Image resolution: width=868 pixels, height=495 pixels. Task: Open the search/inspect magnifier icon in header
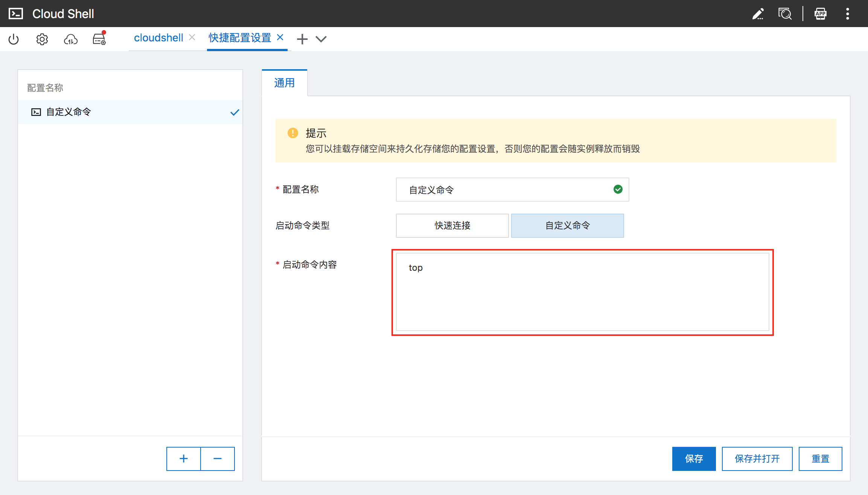pos(785,14)
